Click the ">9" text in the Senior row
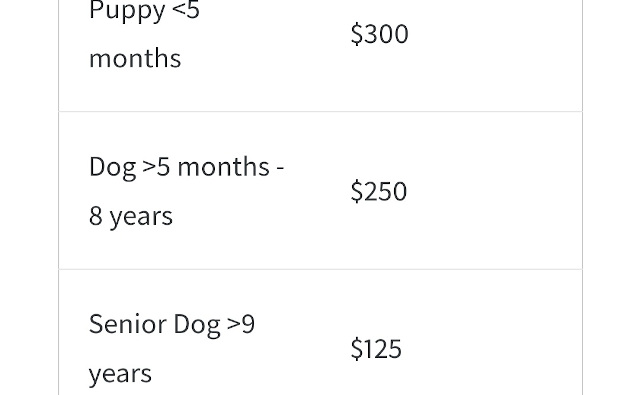Screen dimensions: 640x395 click(241, 324)
